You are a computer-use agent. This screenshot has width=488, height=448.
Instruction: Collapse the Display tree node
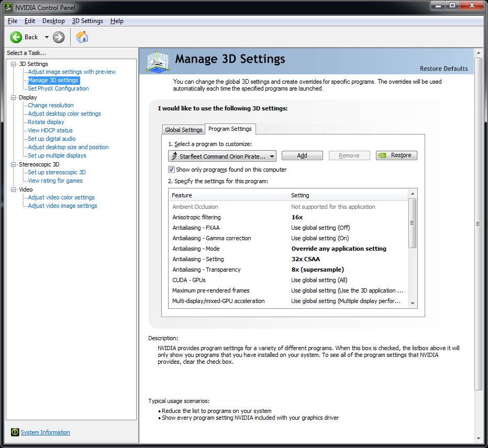pyautogui.click(x=14, y=97)
